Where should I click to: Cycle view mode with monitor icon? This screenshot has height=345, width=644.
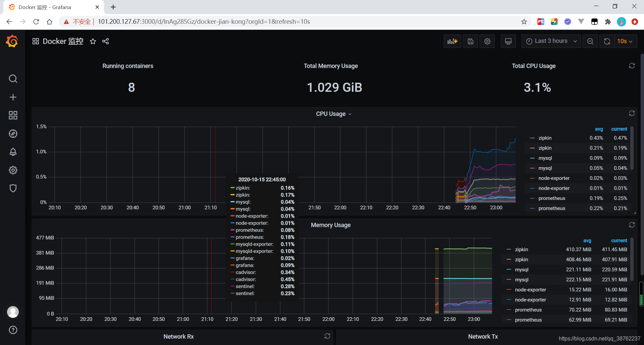coord(508,41)
